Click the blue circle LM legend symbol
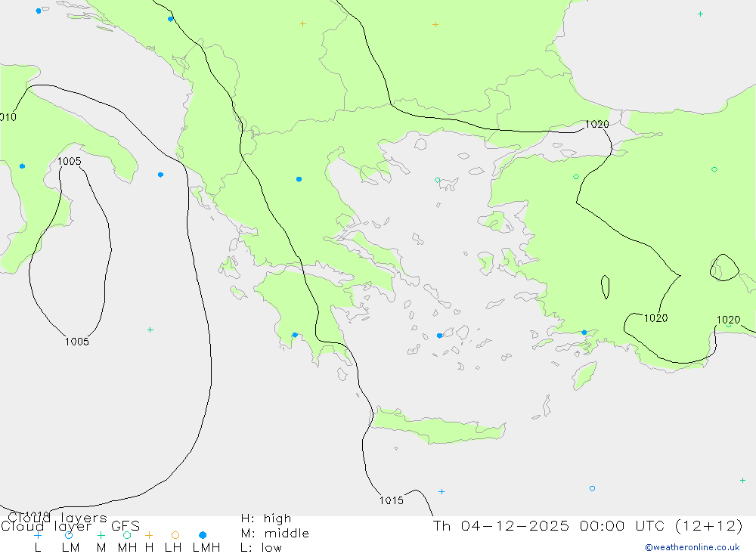 [x=69, y=535]
